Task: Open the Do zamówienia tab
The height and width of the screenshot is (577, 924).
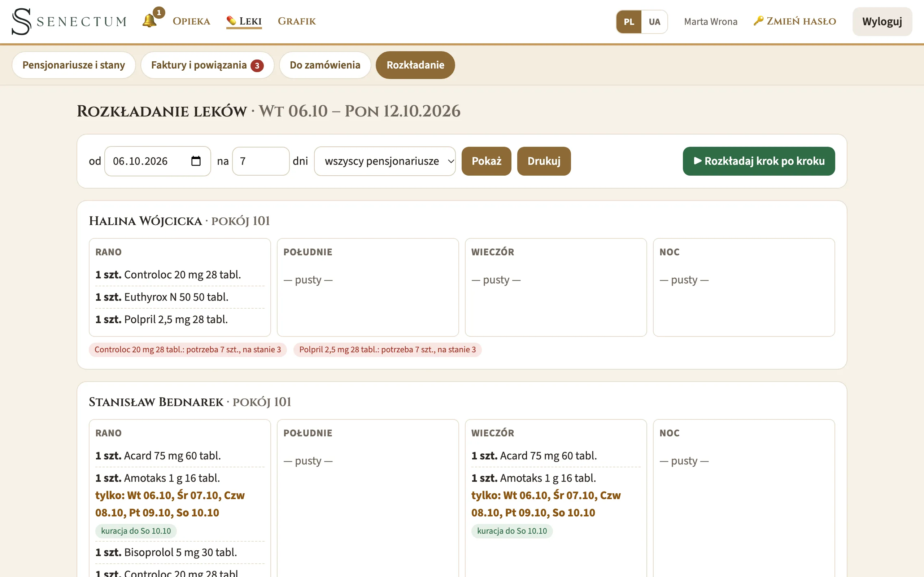Action: (325, 65)
